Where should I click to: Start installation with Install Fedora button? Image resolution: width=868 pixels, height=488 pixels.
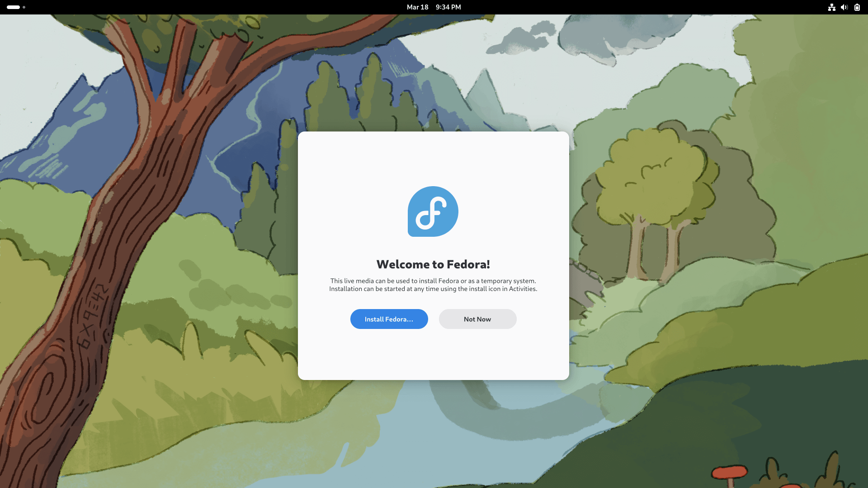coord(389,319)
